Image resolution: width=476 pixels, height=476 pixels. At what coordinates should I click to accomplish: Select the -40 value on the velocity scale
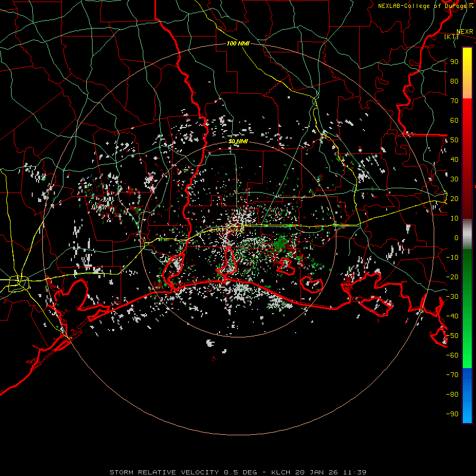pyautogui.click(x=452, y=316)
